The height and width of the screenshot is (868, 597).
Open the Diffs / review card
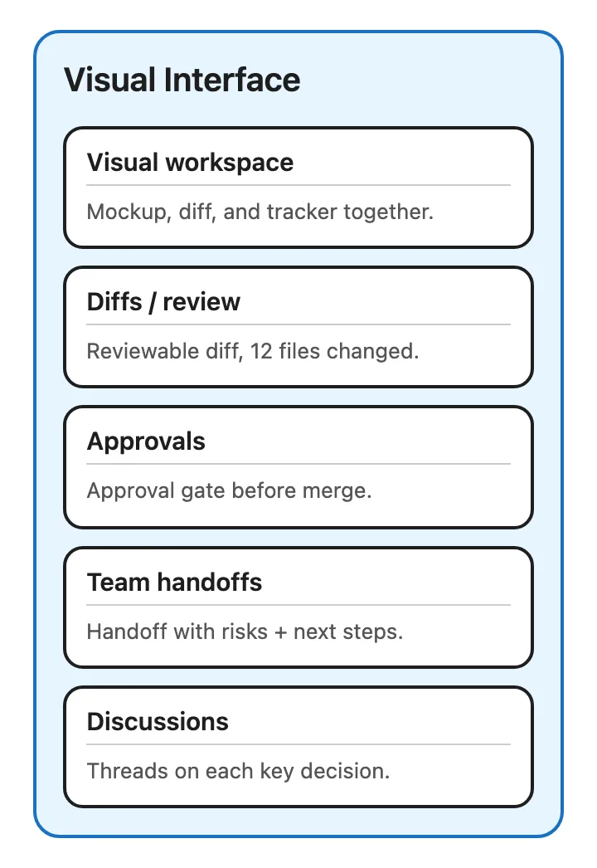[298, 327]
